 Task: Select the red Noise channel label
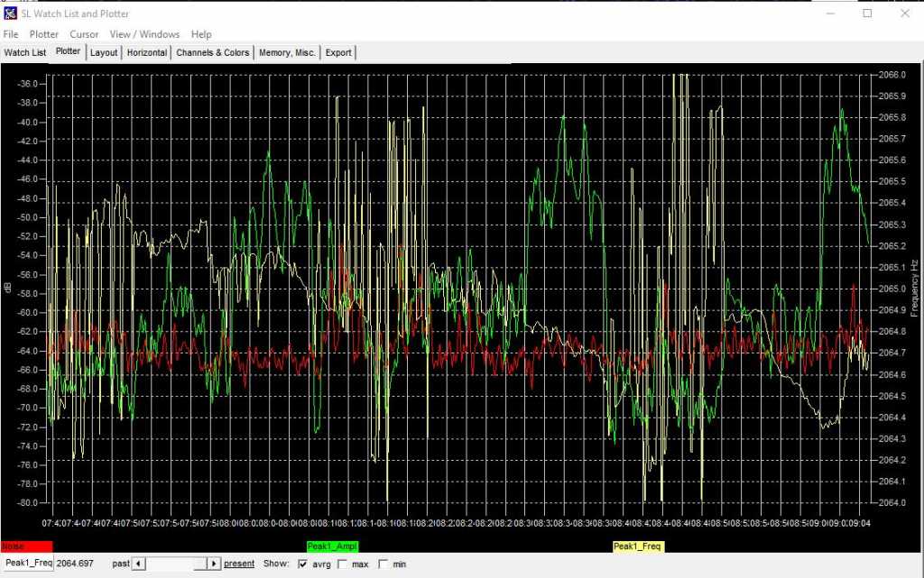click(26, 546)
